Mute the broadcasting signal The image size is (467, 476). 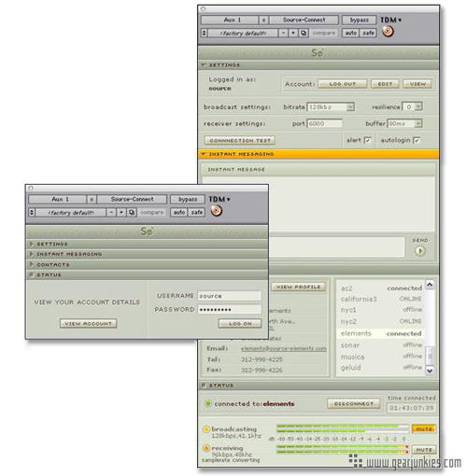(424, 429)
